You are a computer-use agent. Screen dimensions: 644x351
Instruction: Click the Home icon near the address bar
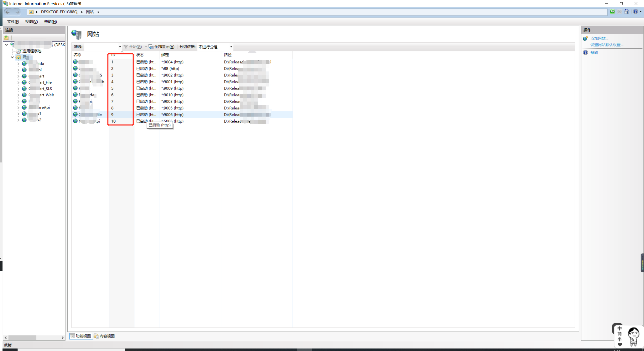[x=627, y=12]
